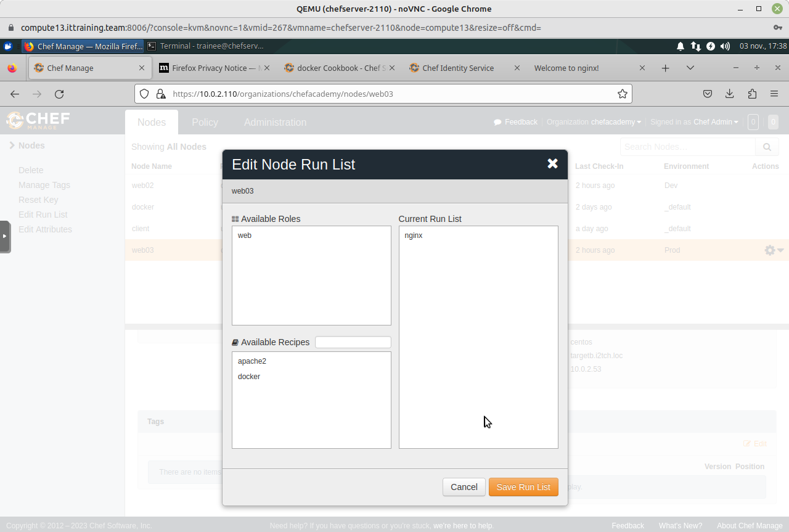Image resolution: width=789 pixels, height=532 pixels.
Task: Click the Chef Manage logo
Action: (x=38, y=120)
